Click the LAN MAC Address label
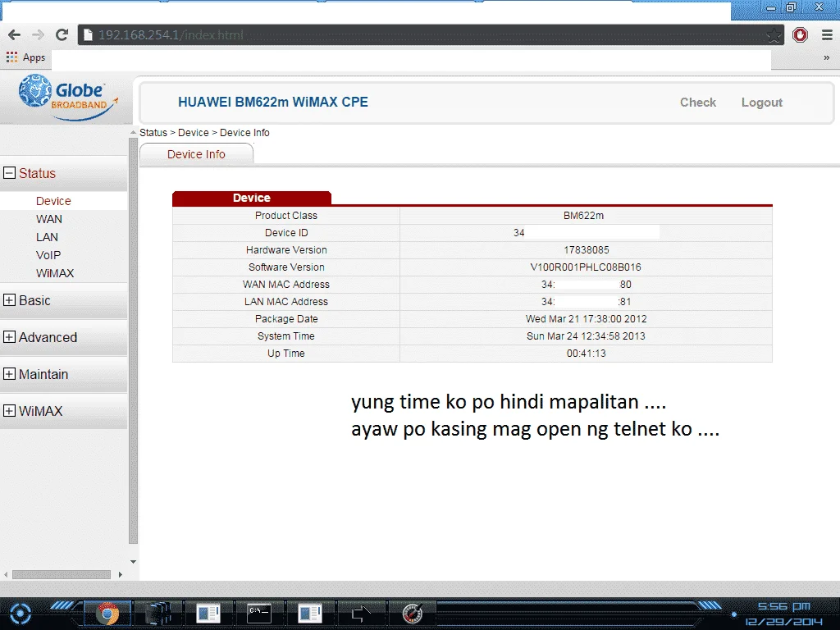The width and height of the screenshot is (840, 630). click(x=286, y=302)
